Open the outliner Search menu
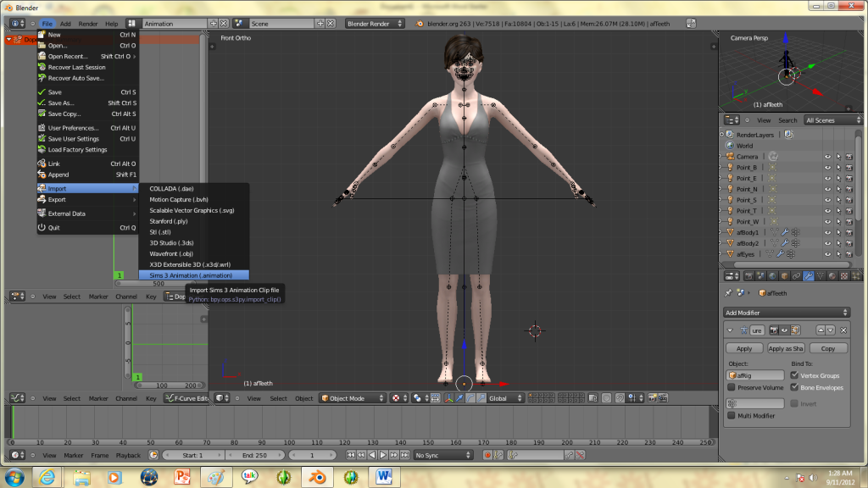Image resolution: width=868 pixels, height=488 pixels. (787, 120)
